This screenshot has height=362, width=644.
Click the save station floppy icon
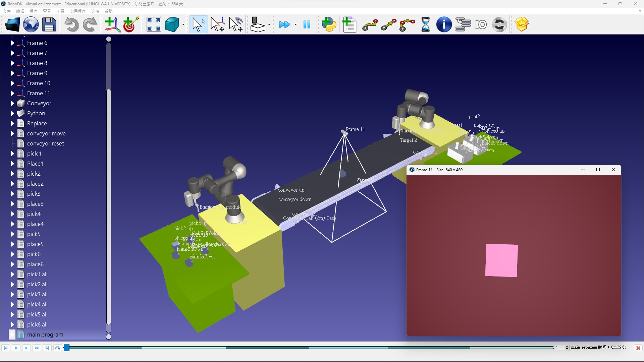click(49, 24)
